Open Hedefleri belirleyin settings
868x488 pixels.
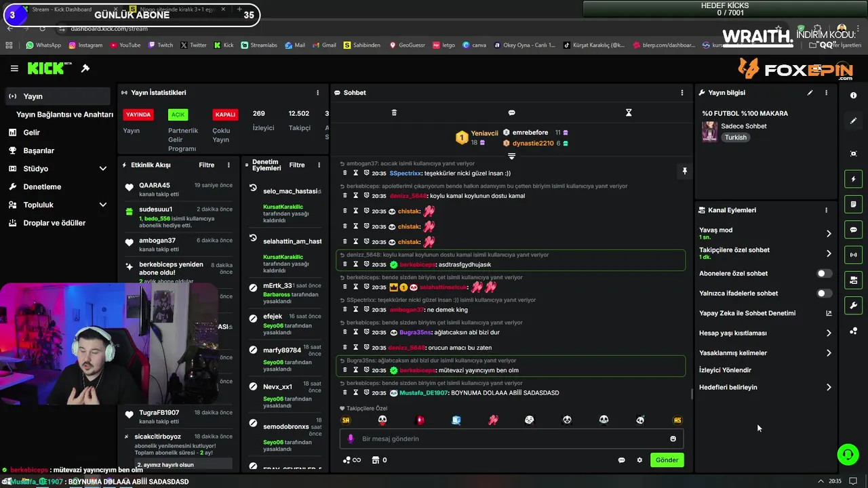click(x=765, y=387)
